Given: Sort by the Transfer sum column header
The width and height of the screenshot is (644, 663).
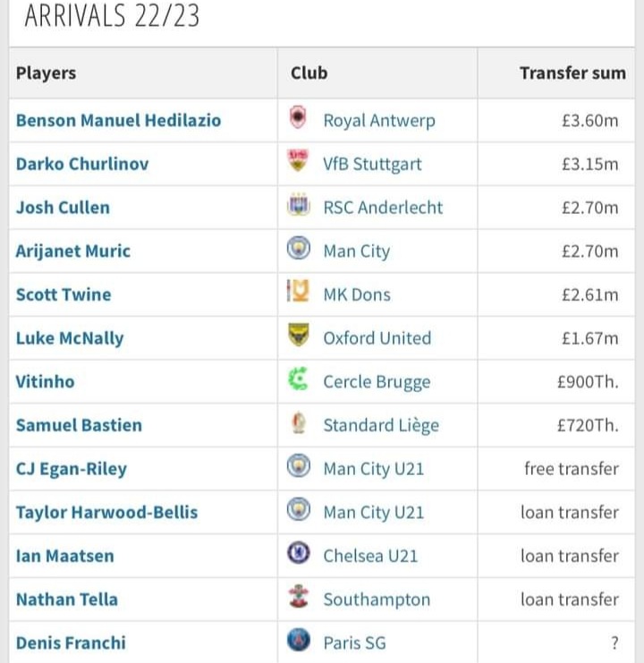Looking at the screenshot, I should tap(572, 73).
